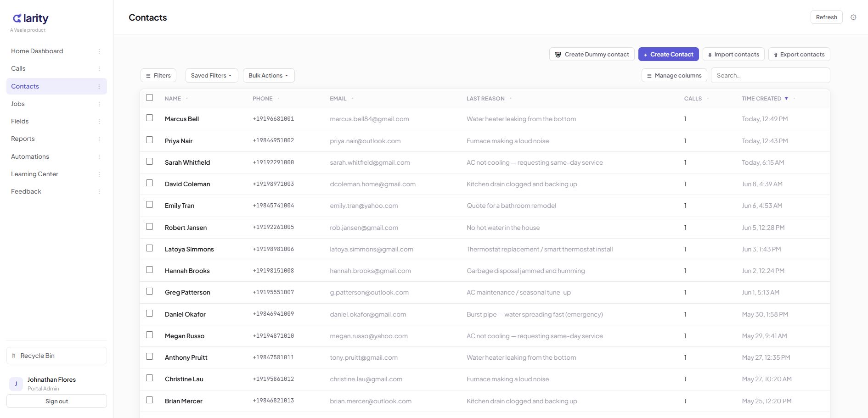This screenshot has height=418, width=868.
Task: Select Hannah Brooks' checkbox
Action: tap(149, 269)
